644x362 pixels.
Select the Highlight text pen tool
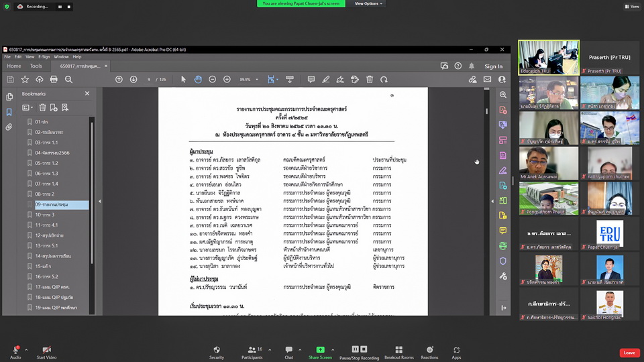click(x=326, y=80)
